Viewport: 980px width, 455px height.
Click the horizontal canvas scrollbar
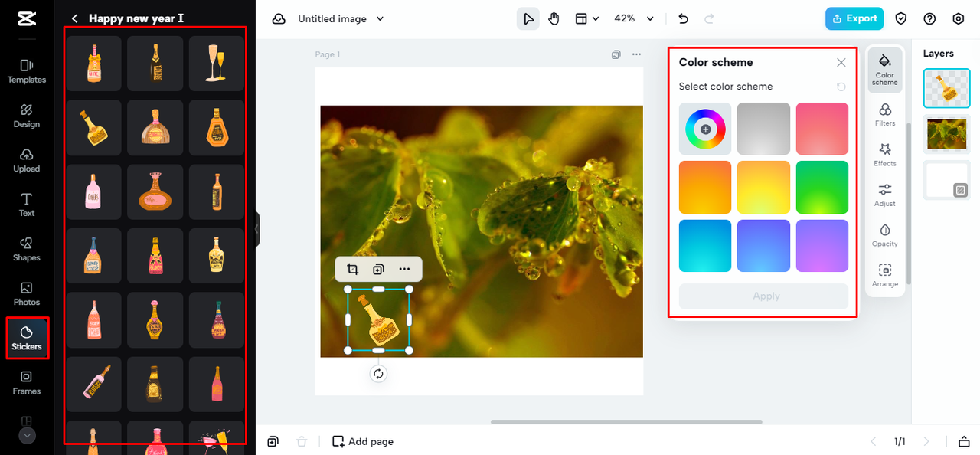(626, 422)
